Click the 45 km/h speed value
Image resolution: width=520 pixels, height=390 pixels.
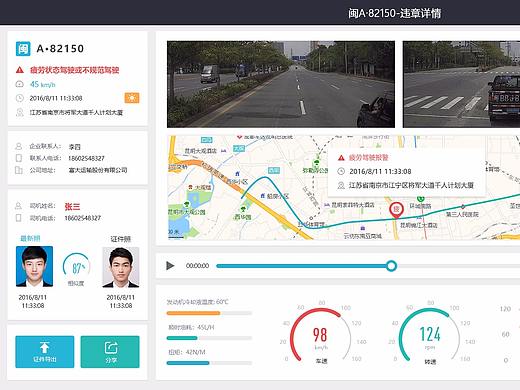pyautogui.click(x=43, y=84)
